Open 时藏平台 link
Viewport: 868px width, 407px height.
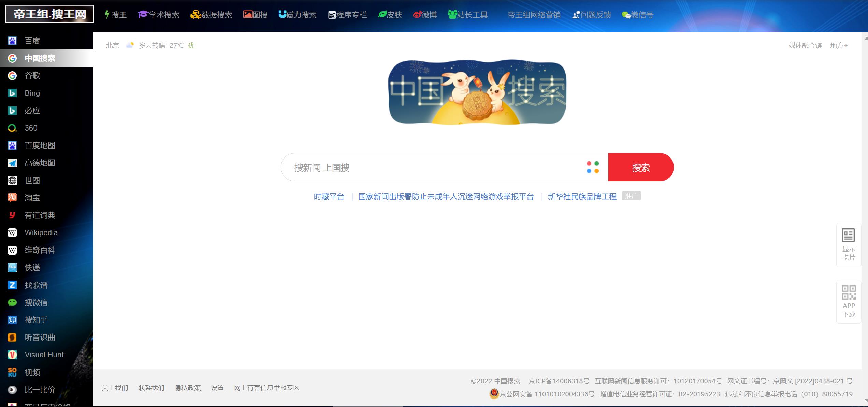pos(329,197)
